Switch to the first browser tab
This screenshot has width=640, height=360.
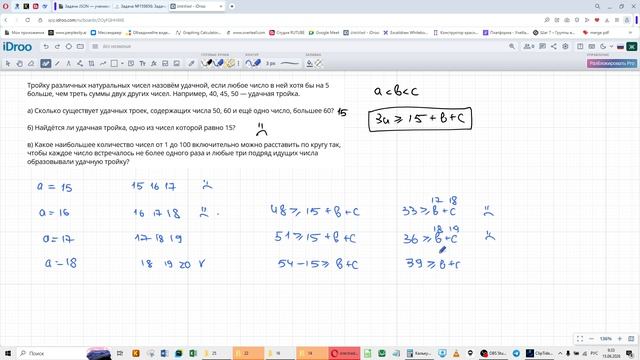83,6
